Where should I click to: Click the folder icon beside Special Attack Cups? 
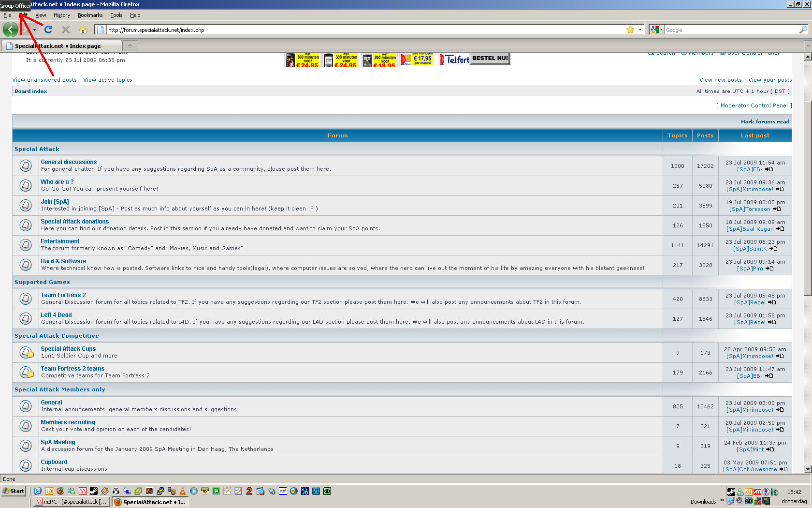(27, 353)
